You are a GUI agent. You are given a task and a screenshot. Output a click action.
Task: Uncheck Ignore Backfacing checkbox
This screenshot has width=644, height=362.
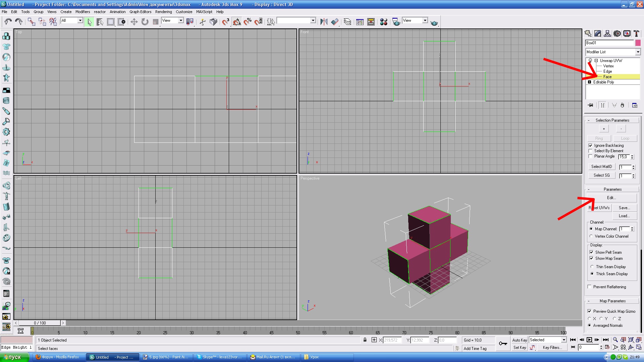click(x=590, y=145)
